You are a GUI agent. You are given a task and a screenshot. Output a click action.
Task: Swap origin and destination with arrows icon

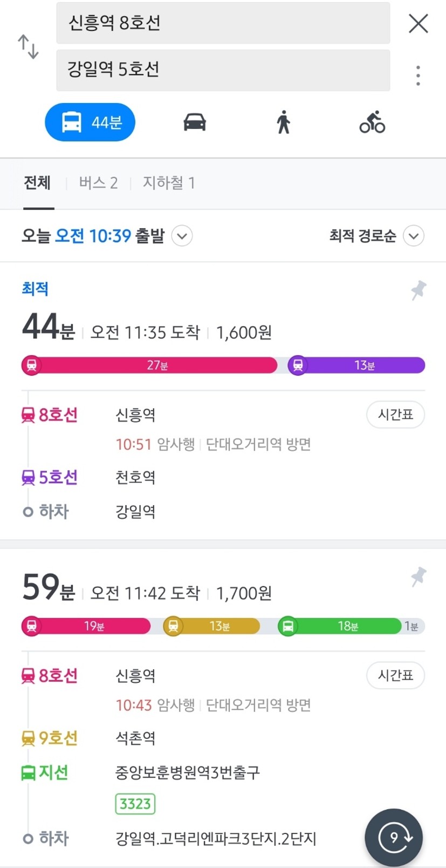point(28,46)
